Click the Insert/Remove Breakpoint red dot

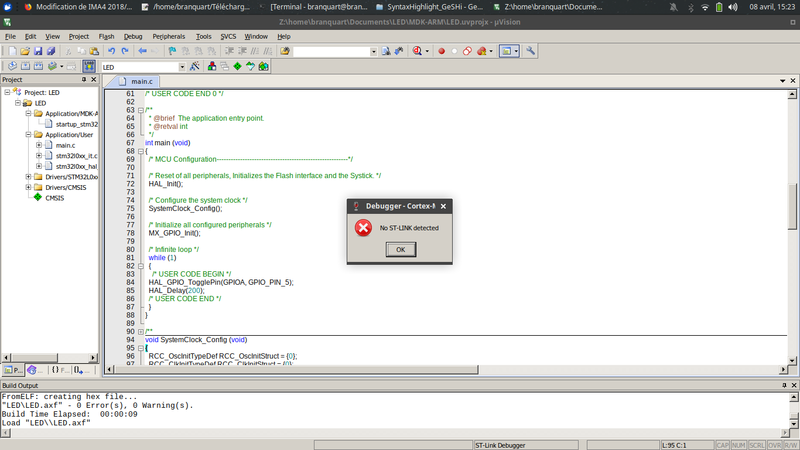coord(441,51)
